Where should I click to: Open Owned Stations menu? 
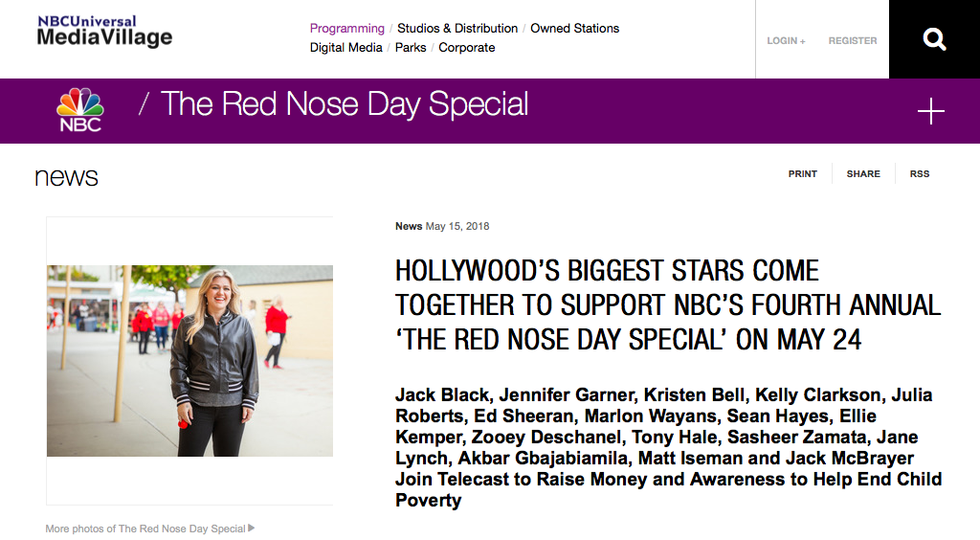[575, 28]
